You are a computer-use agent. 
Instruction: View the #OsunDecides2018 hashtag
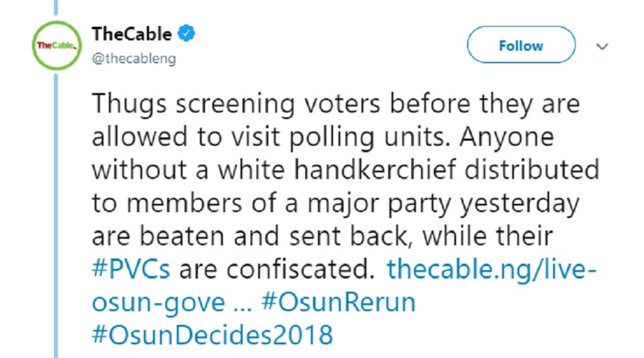point(212,336)
